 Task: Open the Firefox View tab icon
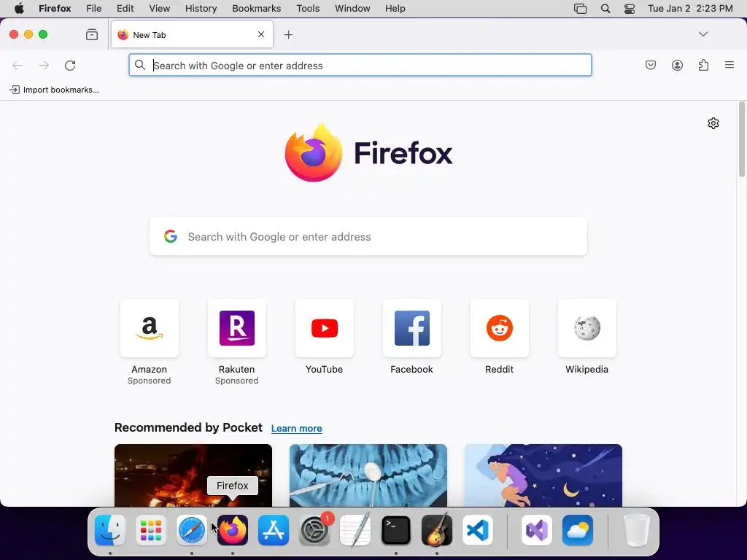point(92,34)
